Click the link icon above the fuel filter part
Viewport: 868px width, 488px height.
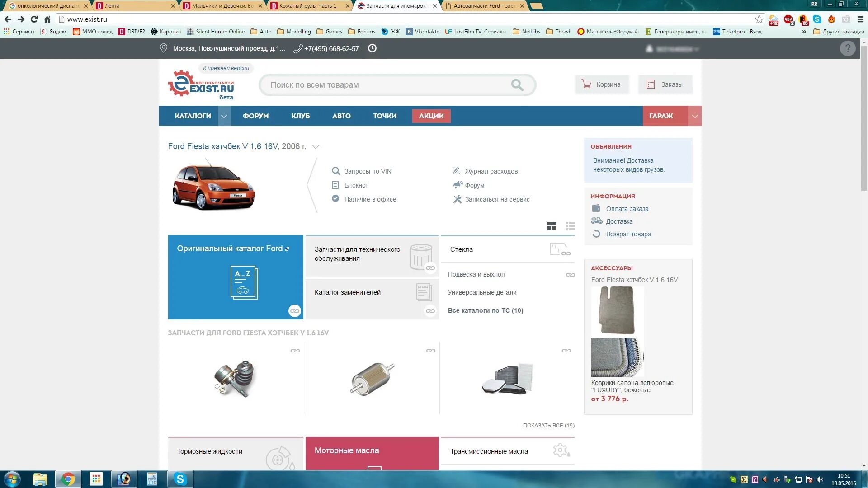tap(431, 351)
